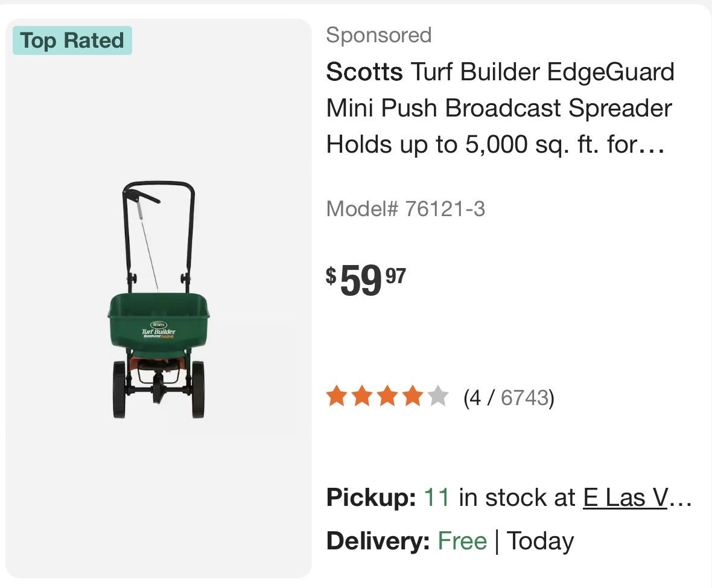Click the second orange rating star

click(361, 397)
